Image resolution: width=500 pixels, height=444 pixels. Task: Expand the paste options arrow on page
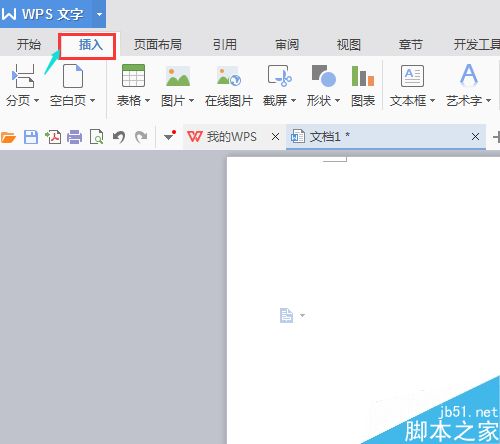click(x=302, y=315)
